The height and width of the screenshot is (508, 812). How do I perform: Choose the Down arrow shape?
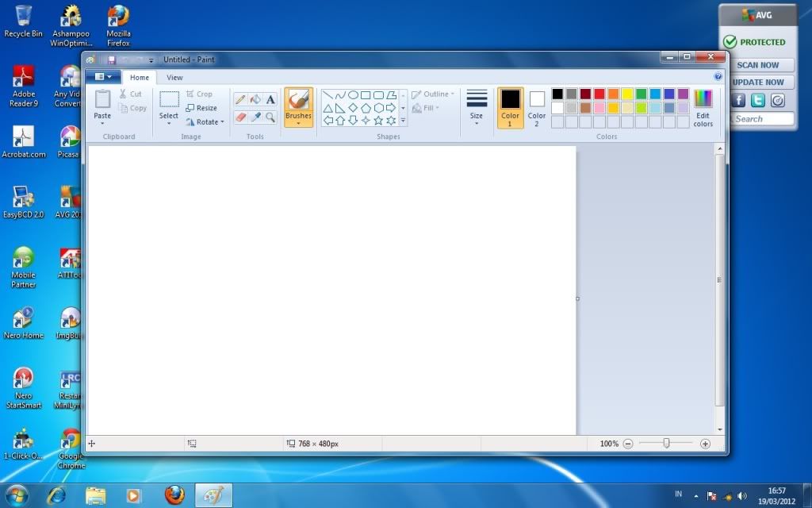[x=353, y=121]
